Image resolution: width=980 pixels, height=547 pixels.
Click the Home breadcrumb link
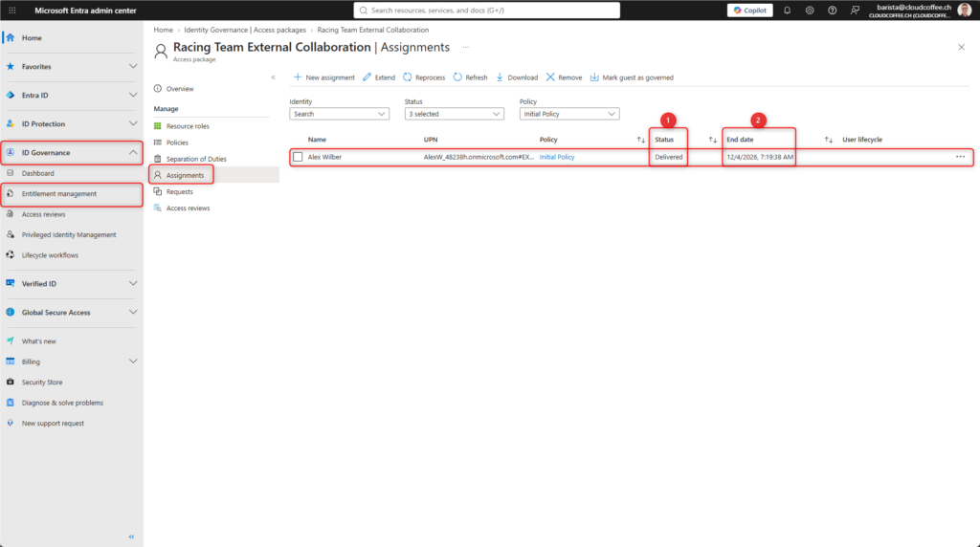(x=163, y=30)
